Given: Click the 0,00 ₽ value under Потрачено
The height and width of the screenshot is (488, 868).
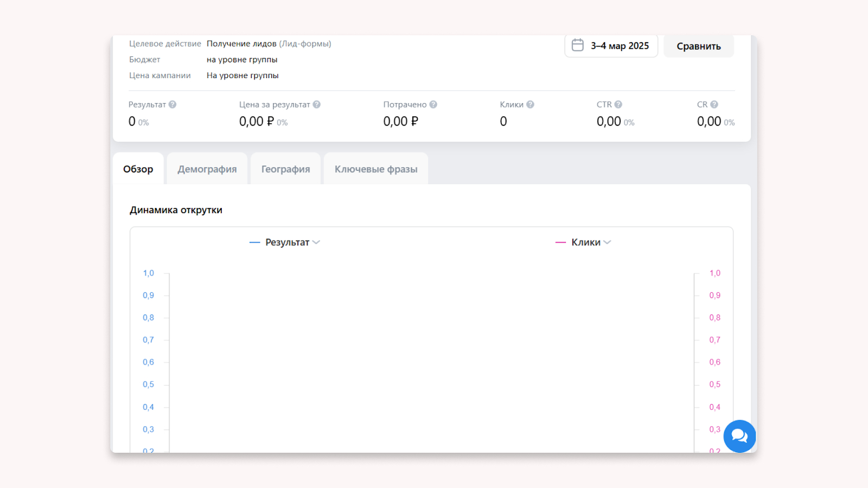Looking at the screenshot, I should click(401, 121).
